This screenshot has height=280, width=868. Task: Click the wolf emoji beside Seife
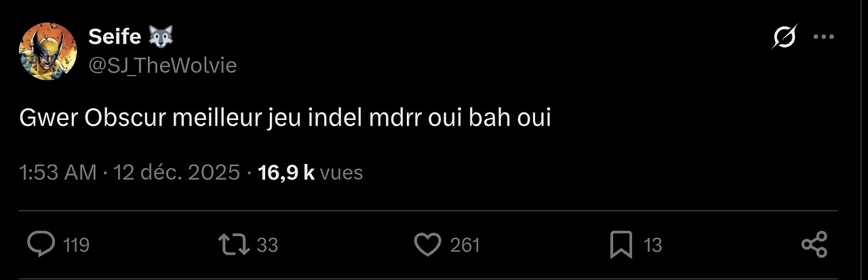[x=161, y=37]
